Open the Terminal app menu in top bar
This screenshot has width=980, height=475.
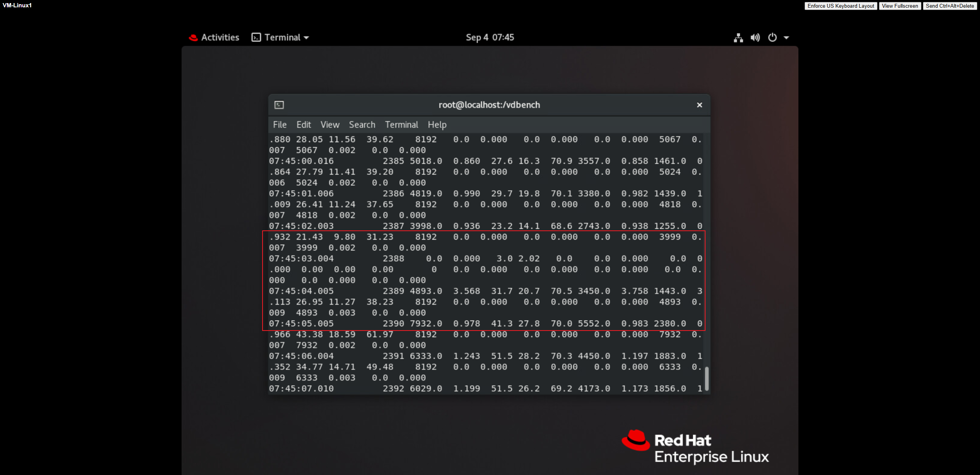280,37
